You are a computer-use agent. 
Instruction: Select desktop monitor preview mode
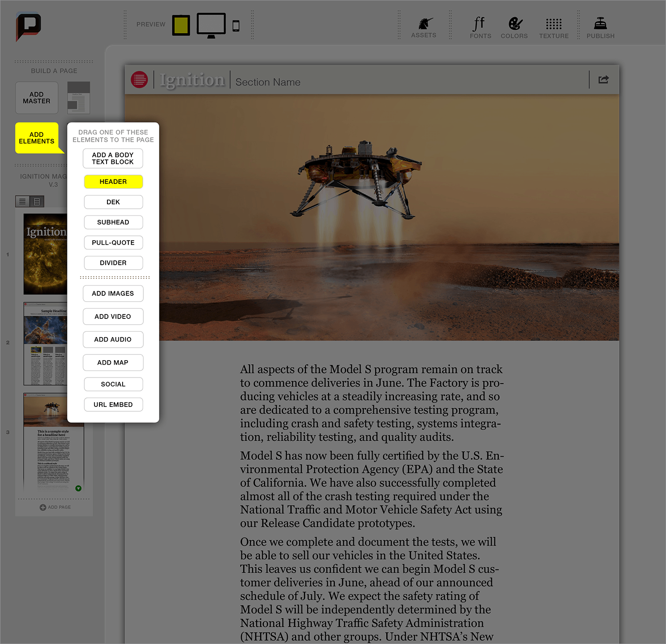tap(211, 25)
